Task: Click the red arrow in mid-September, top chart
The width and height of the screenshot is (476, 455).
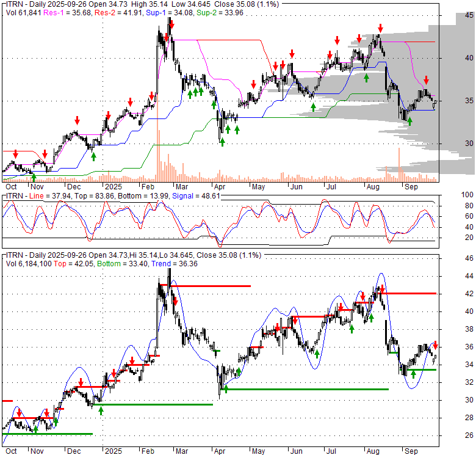Action: pyautogui.click(x=426, y=80)
